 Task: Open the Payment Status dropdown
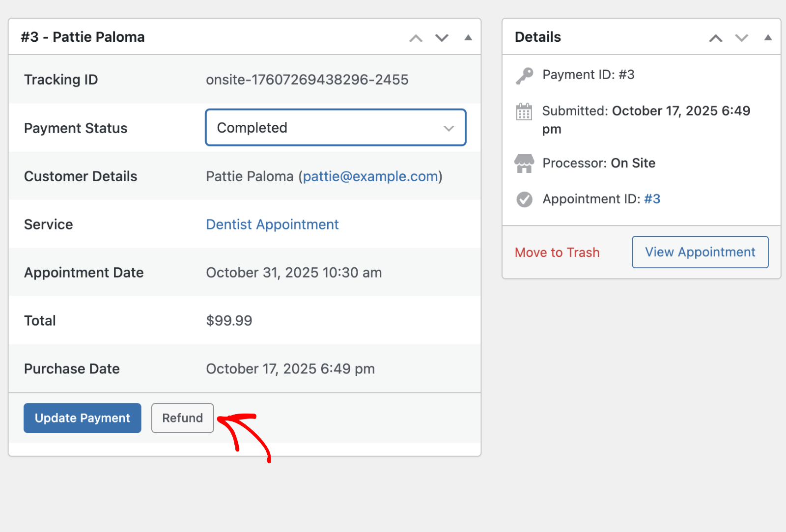336,128
